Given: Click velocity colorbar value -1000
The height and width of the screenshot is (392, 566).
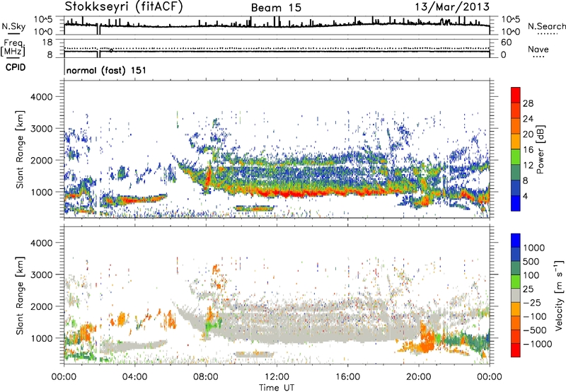Looking at the screenshot, I should [537, 344].
